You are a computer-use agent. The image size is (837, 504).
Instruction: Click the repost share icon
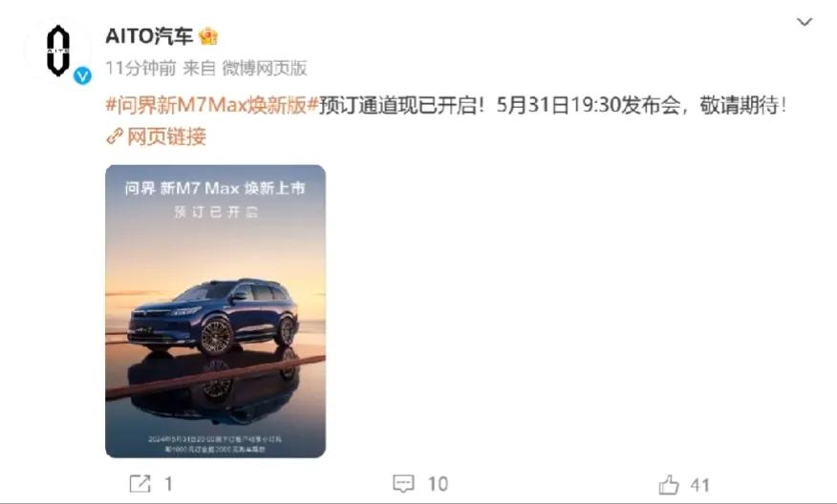click(x=140, y=484)
